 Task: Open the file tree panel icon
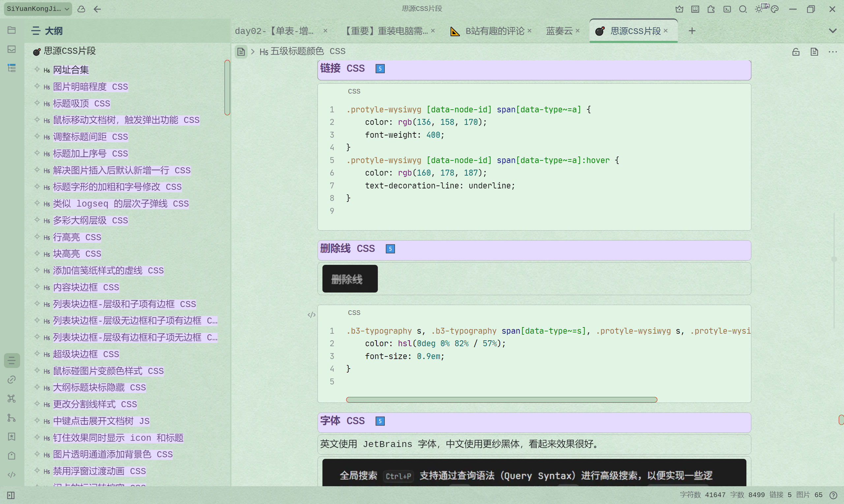[12, 30]
